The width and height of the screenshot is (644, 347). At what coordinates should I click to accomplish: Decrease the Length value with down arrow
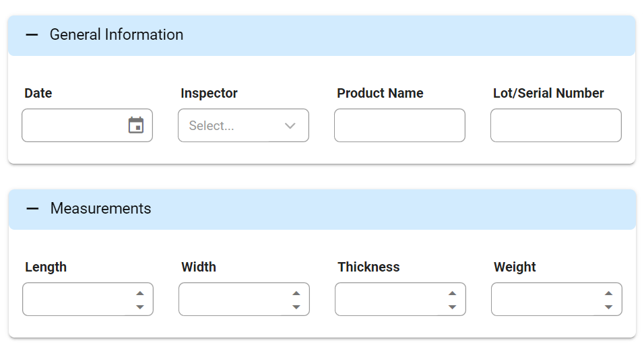coord(139,307)
